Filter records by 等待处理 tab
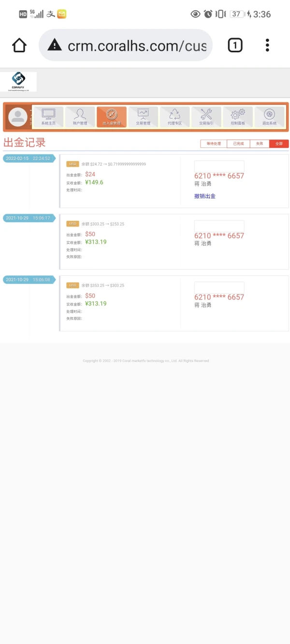Screen dimensions: 290x644 coord(214,143)
